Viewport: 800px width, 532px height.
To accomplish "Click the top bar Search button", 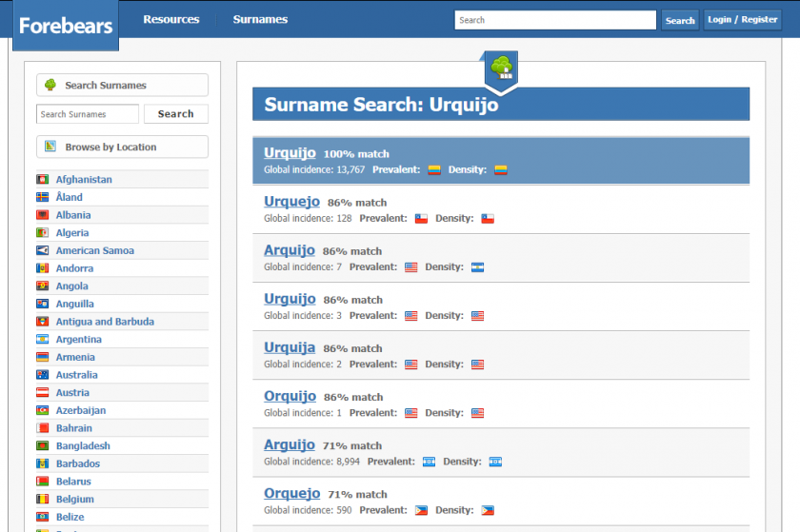I will (680, 20).
